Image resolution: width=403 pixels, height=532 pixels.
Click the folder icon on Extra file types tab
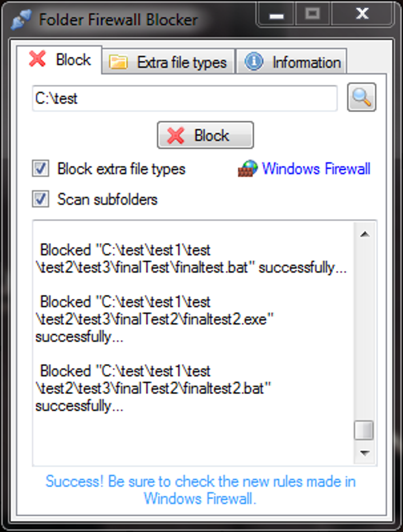(x=118, y=62)
